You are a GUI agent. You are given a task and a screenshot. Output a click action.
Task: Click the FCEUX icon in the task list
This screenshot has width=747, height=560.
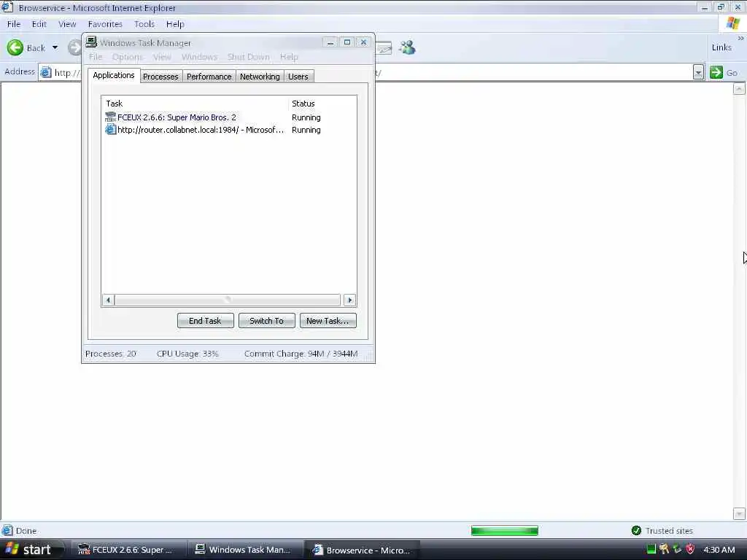point(111,117)
